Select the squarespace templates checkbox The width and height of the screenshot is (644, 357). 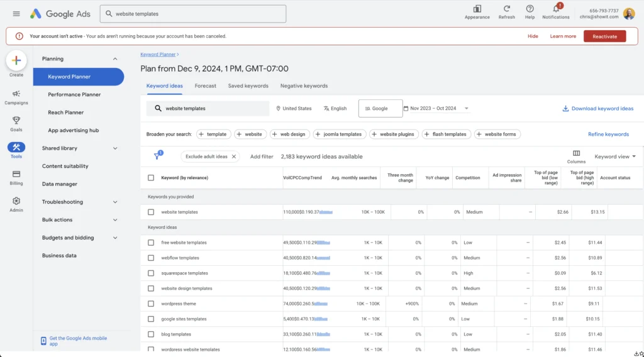point(151,273)
